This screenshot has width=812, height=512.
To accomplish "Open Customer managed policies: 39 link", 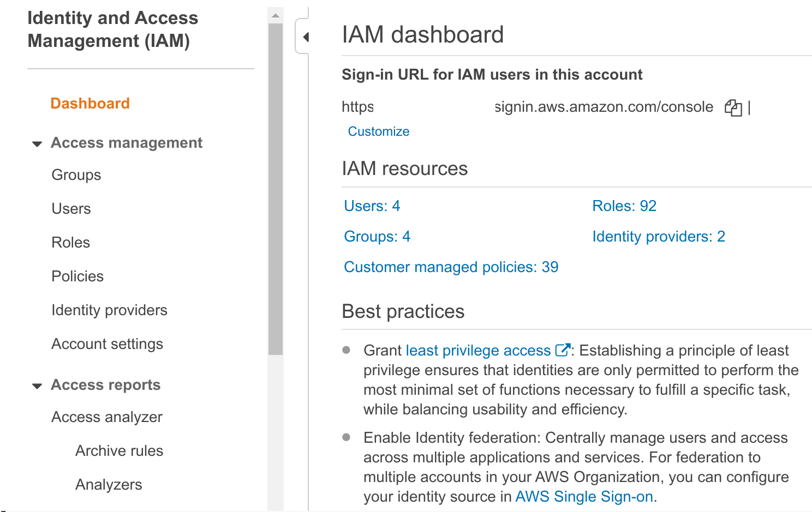I will (451, 267).
